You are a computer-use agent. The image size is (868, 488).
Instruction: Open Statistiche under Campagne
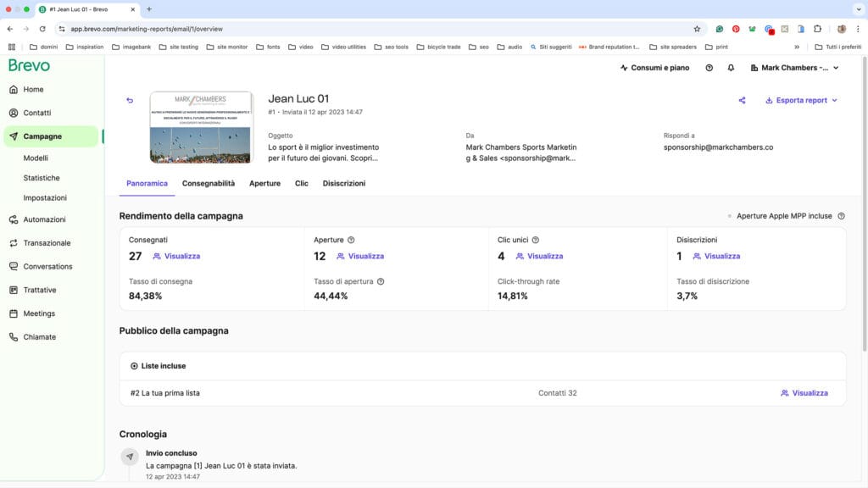(42, 178)
